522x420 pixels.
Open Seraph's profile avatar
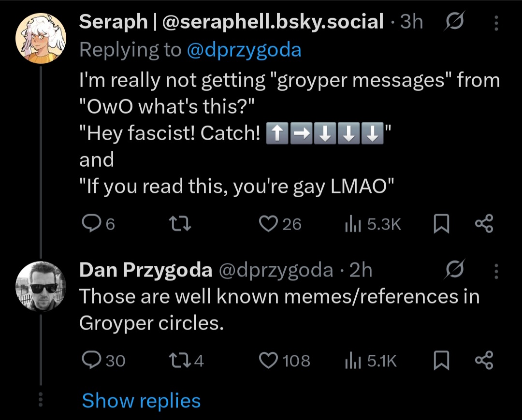pos(41,39)
